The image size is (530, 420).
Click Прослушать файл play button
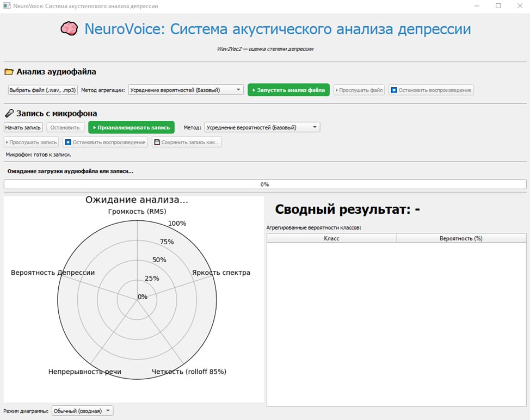[x=359, y=90]
